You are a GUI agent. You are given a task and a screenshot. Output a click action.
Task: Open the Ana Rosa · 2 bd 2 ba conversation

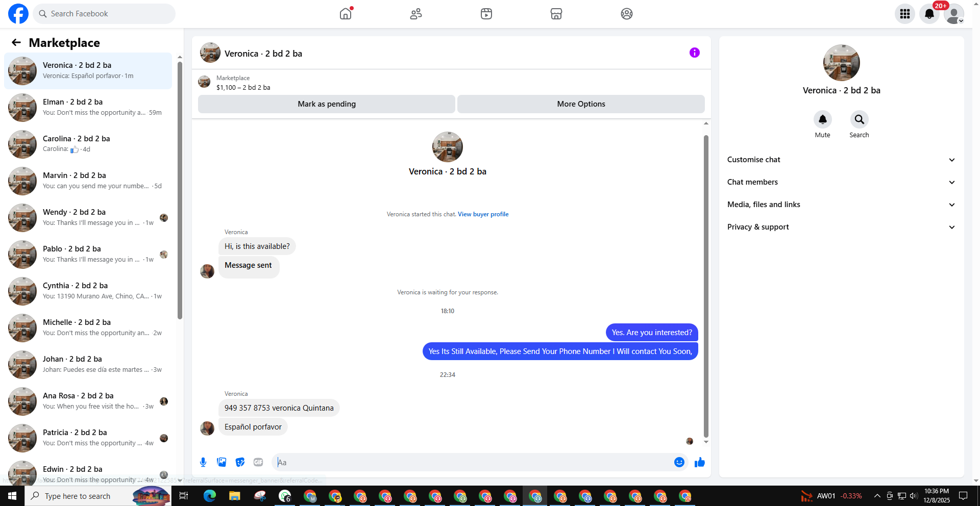[x=88, y=401]
